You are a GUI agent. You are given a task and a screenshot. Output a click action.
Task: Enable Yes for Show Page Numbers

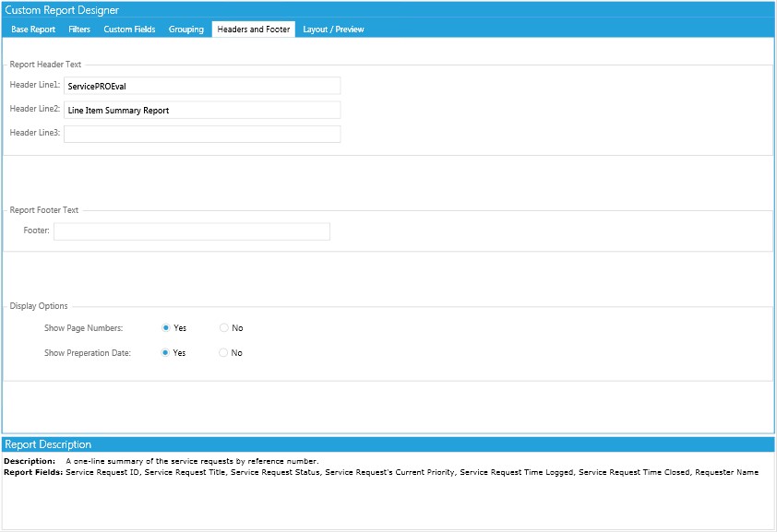click(165, 327)
